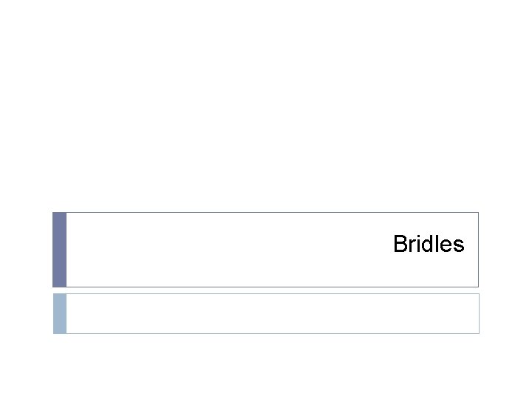This screenshot has width=532, height=399.
Task: Click the blank slide area below the subtitle box
Action: pyautogui.click(x=266, y=366)
